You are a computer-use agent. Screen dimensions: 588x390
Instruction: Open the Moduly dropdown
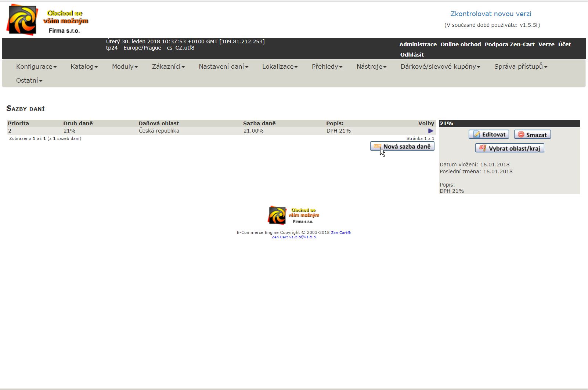click(125, 67)
